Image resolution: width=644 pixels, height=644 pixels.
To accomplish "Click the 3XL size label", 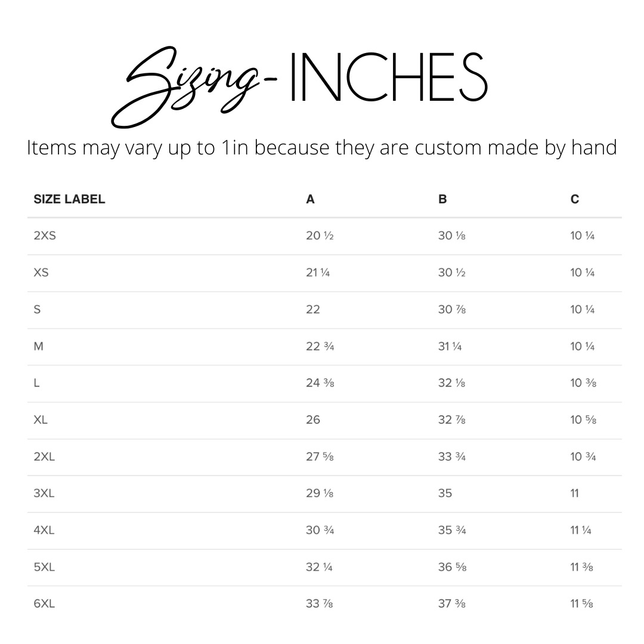I will point(44,493).
